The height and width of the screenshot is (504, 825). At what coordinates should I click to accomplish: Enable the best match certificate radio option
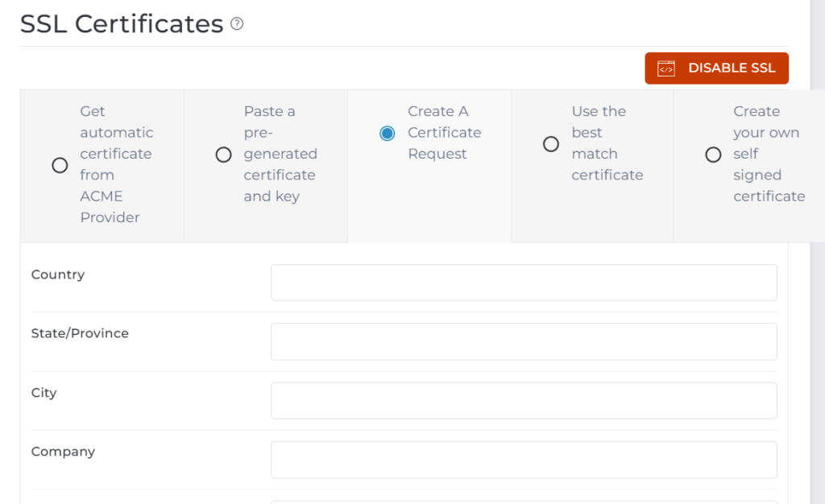[x=551, y=144]
